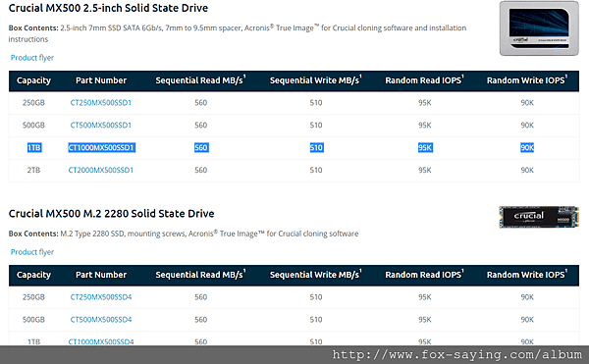Click 560 read value in the CT2000MX500SSD1 row
Viewport: 589px width, 364px height.
(201, 171)
